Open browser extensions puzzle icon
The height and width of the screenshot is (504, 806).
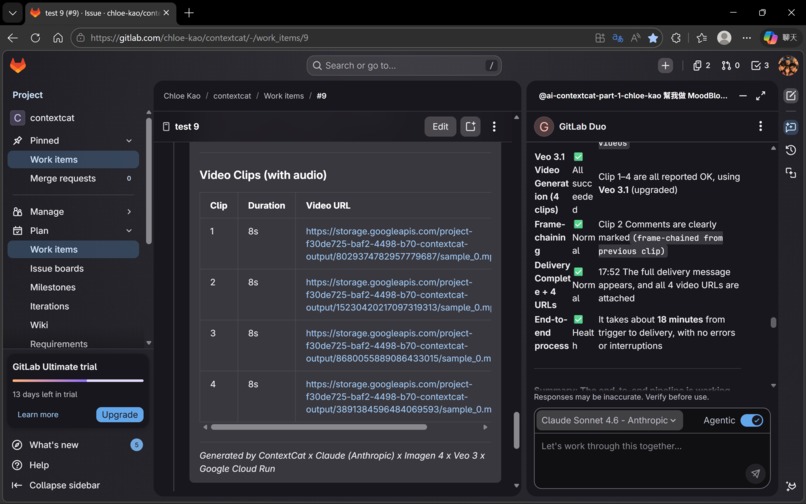point(676,38)
